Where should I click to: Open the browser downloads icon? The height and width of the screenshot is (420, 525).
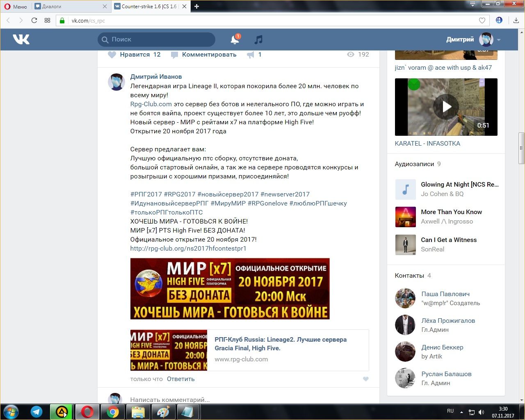(516, 21)
